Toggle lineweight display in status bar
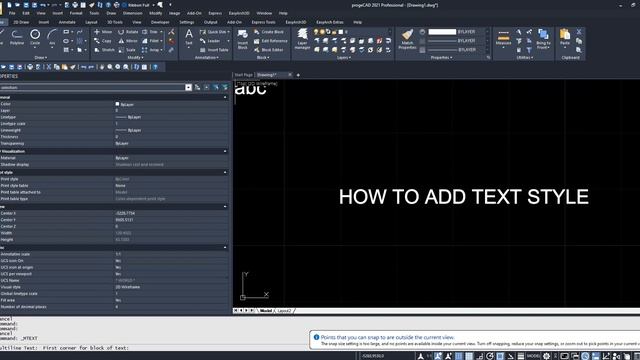Image resolution: width=640 pixels, height=360 pixels. [x=521, y=356]
